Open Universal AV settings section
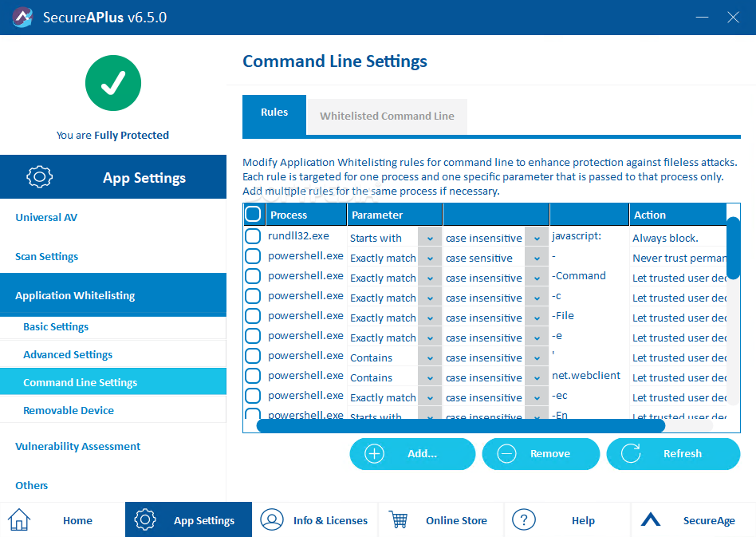Screen dimensions: 756x537 click(x=46, y=218)
